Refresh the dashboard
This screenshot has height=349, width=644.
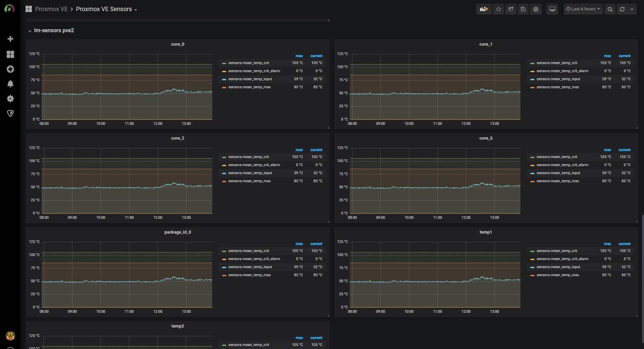pos(622,9)
